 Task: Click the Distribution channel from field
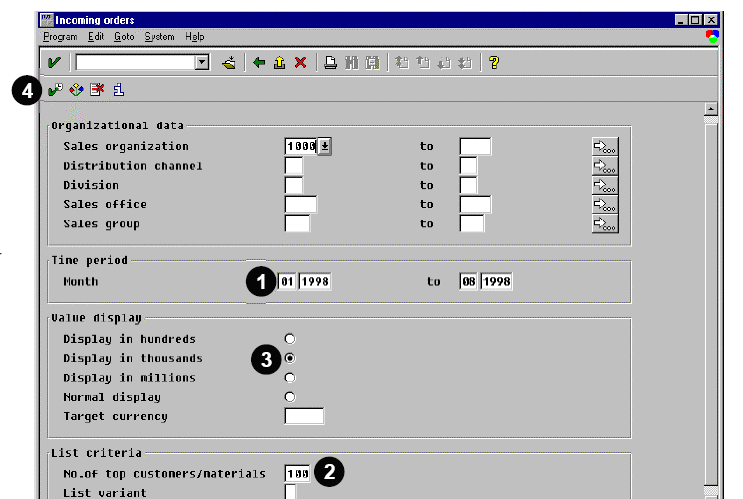coord(294,166)
